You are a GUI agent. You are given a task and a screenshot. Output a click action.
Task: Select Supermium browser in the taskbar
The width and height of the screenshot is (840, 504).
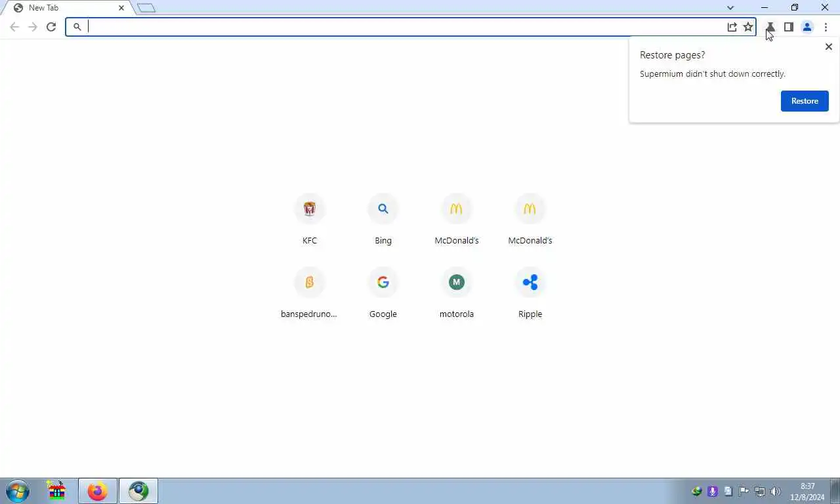coord(138,491)
